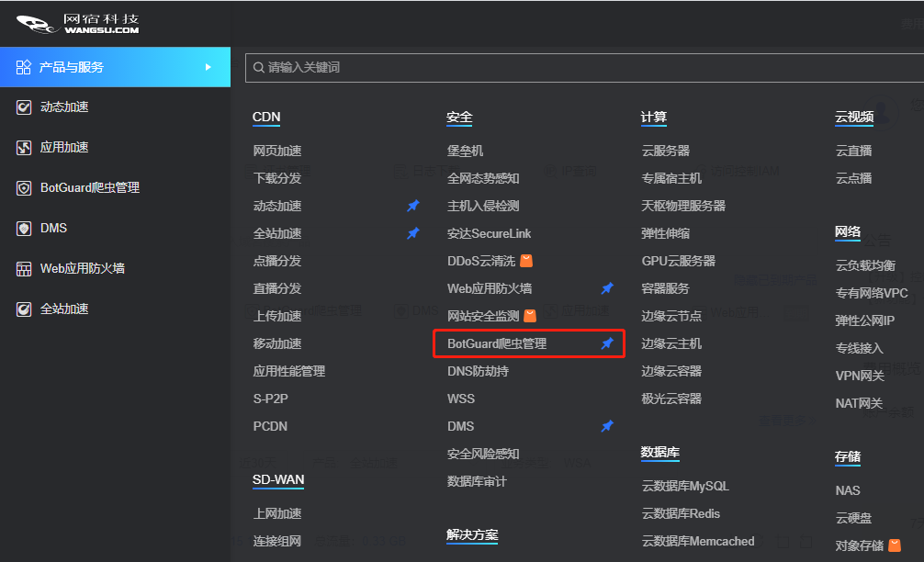Open DDoS云清洗 under 安全

tap(481, 261)
